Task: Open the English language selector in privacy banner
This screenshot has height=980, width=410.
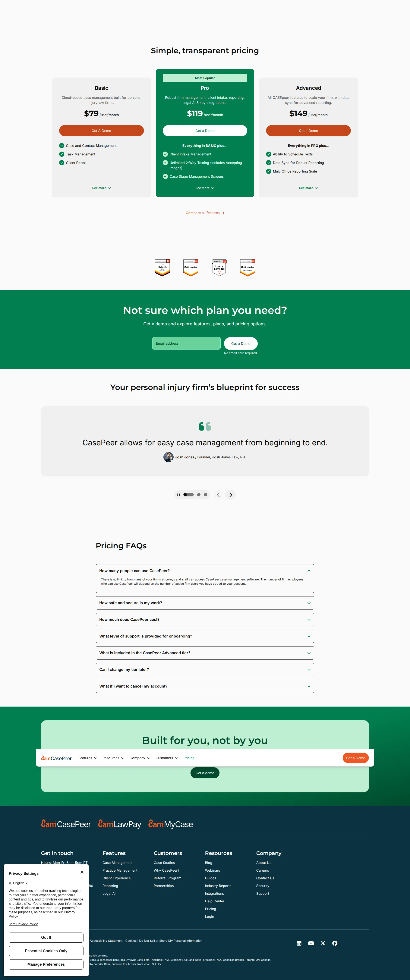Action: pos(18,883)
